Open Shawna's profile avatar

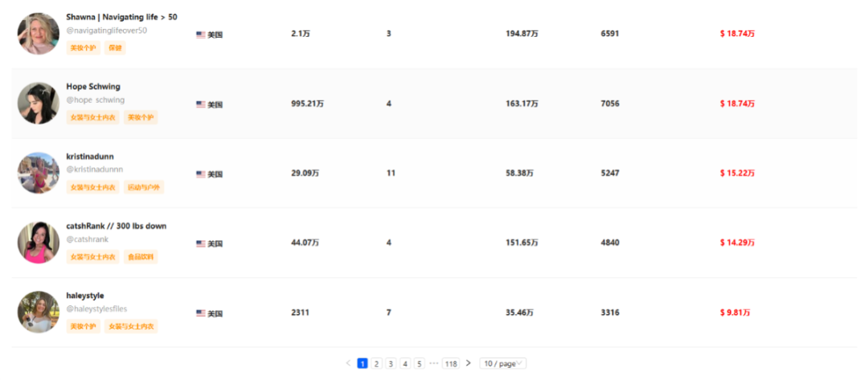(38, 34)
